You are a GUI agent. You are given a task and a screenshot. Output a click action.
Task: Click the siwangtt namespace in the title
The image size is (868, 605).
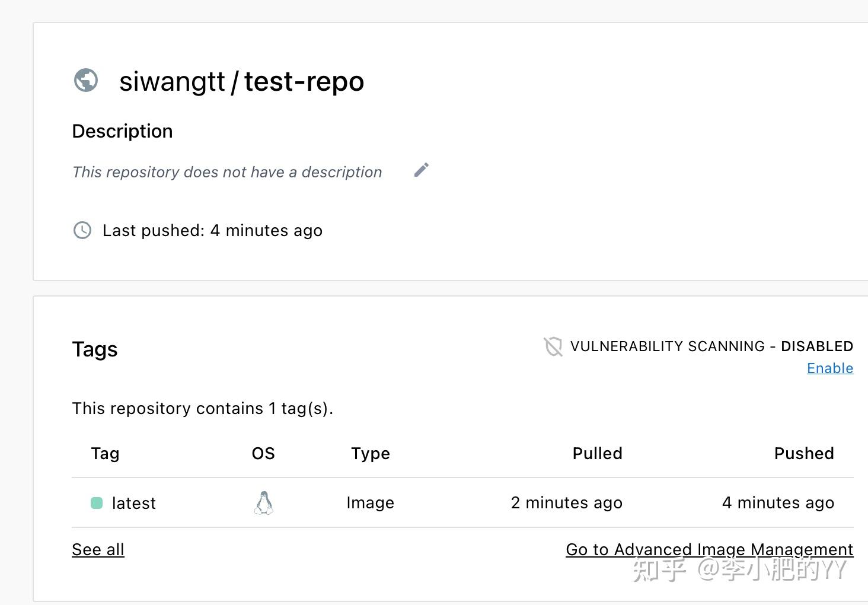click(x=172, y=81)
